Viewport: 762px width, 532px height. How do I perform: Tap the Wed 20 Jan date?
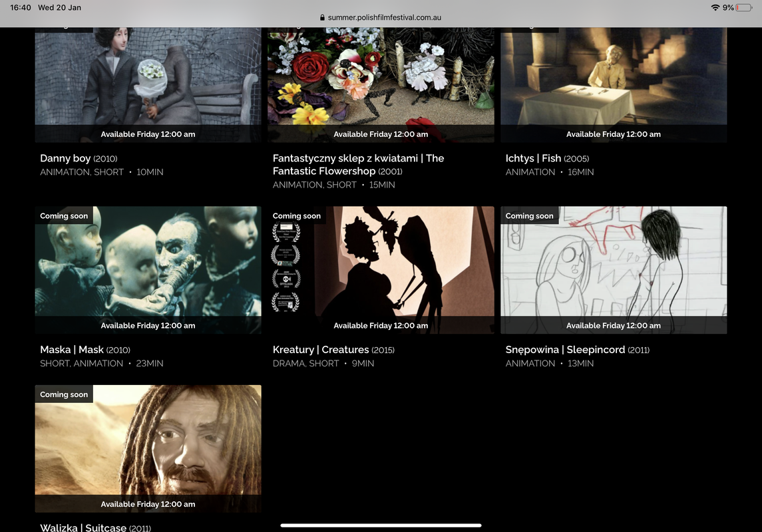point(59,7)
